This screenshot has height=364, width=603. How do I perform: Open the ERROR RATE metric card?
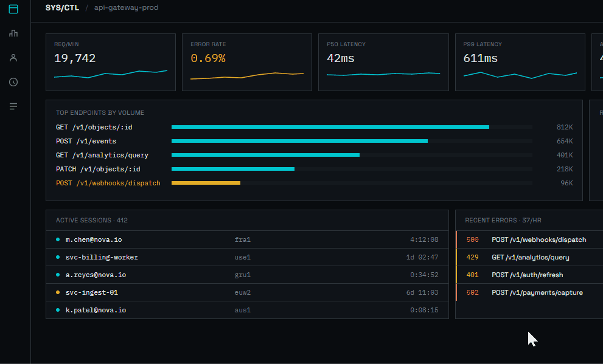click(x=247, y=62)
